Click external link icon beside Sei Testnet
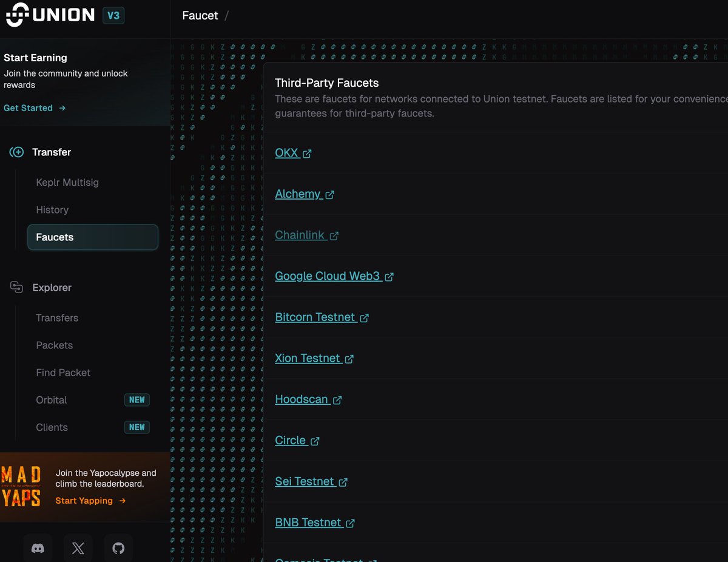728x562 pixels. (343, 482)
